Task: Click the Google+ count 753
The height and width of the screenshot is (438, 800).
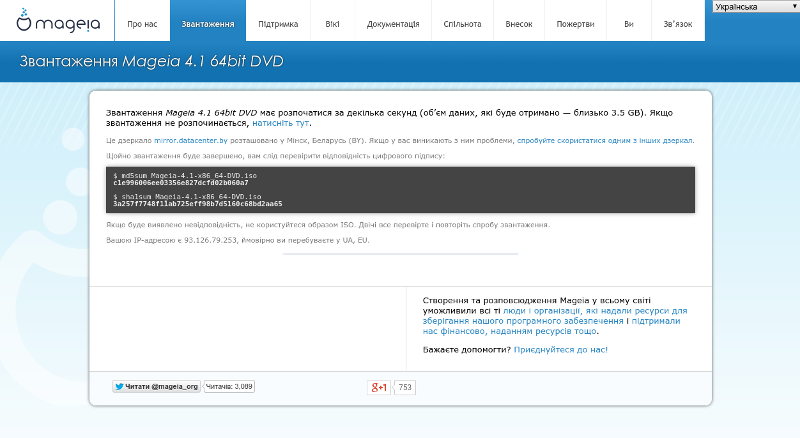Action: (x=405, y=387)
